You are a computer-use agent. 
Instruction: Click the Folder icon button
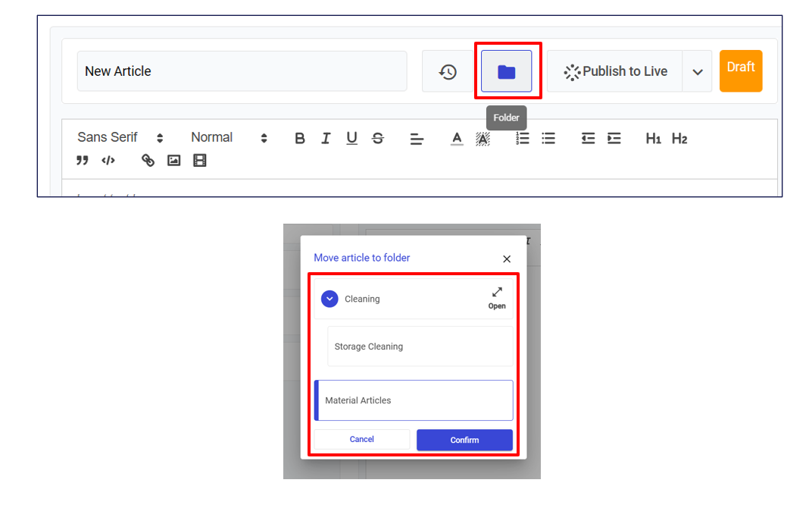click(506, 72)
